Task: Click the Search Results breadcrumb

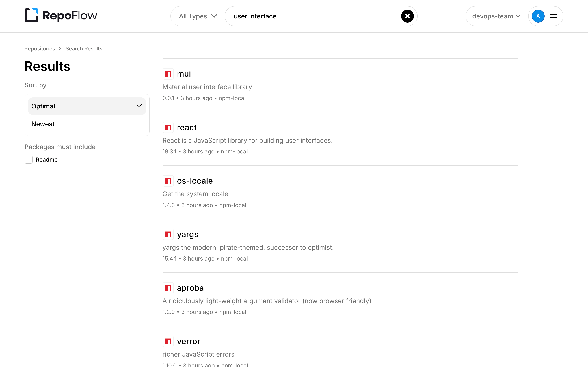Action: point(84,48)
